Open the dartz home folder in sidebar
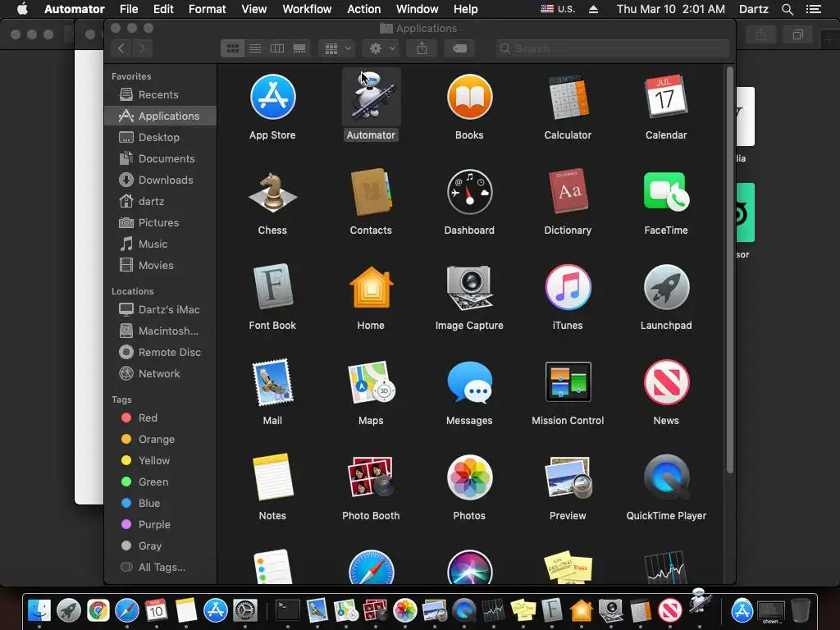 [160, 202]
